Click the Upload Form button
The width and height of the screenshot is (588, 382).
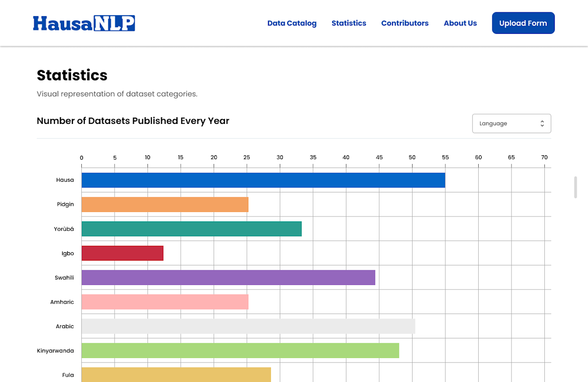523,23
